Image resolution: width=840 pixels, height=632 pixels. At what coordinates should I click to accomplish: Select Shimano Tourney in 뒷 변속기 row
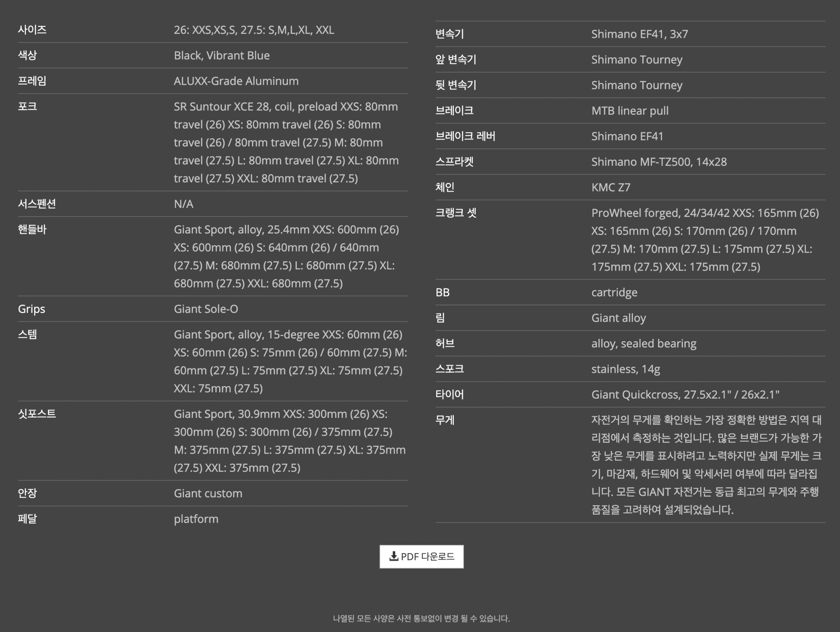[x=637, y=85]
